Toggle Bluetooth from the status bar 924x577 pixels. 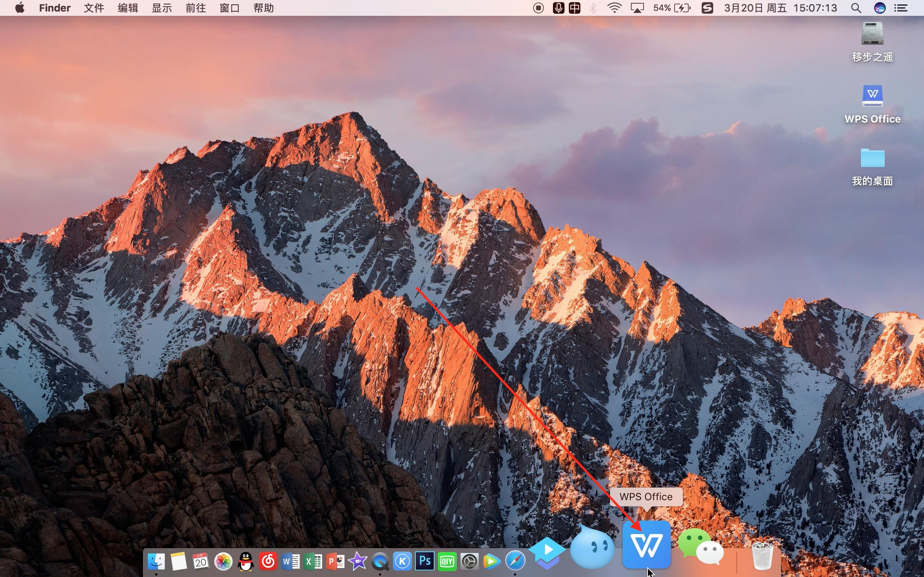coord(593,8)
